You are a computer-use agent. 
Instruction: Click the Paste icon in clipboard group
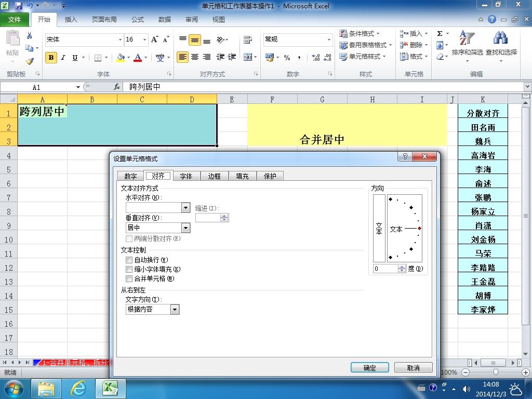coord(12,38)
